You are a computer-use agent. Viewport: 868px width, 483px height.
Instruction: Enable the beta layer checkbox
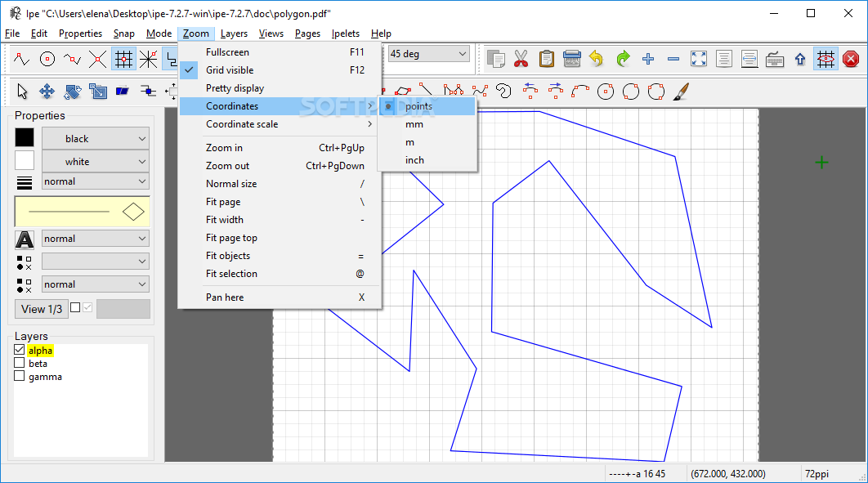click(20, 363)
